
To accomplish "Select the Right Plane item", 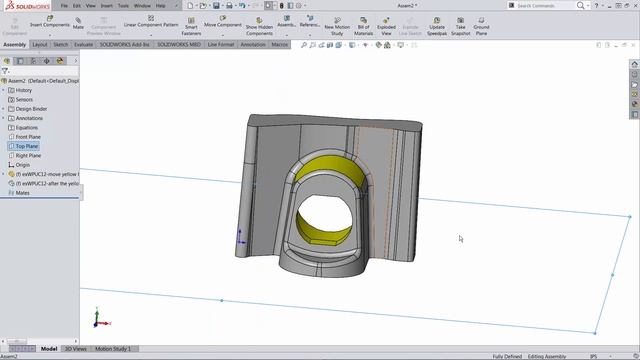I will coord(24,156).
